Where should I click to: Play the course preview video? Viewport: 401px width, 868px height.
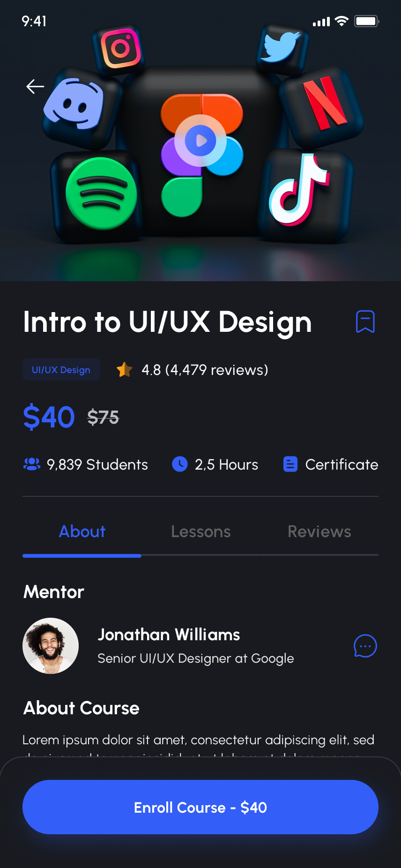(200, 141)
